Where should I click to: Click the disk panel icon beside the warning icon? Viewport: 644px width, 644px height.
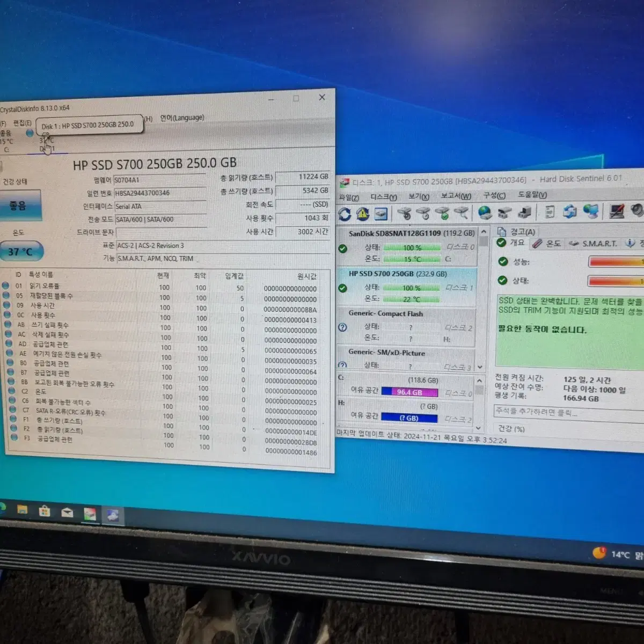(x=381, y=214)
